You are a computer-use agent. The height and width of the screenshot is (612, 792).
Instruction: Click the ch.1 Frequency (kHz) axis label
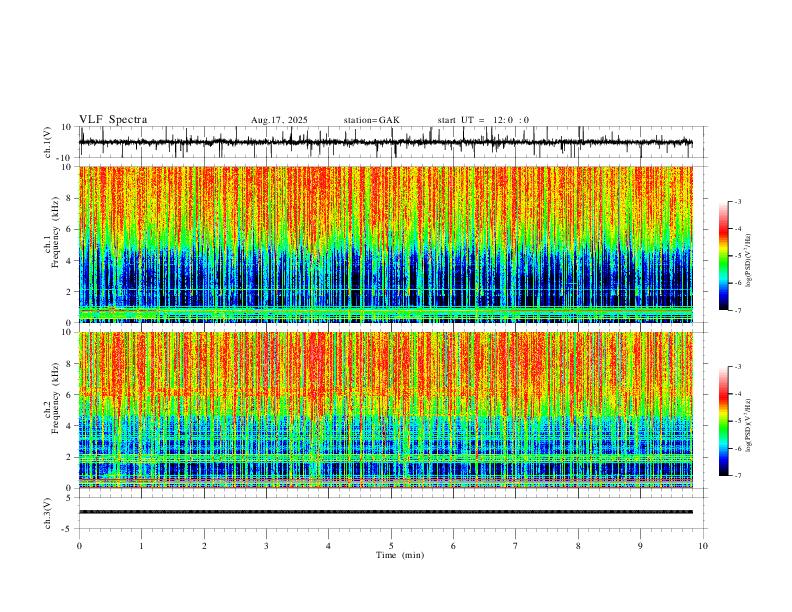coord(52,232)
